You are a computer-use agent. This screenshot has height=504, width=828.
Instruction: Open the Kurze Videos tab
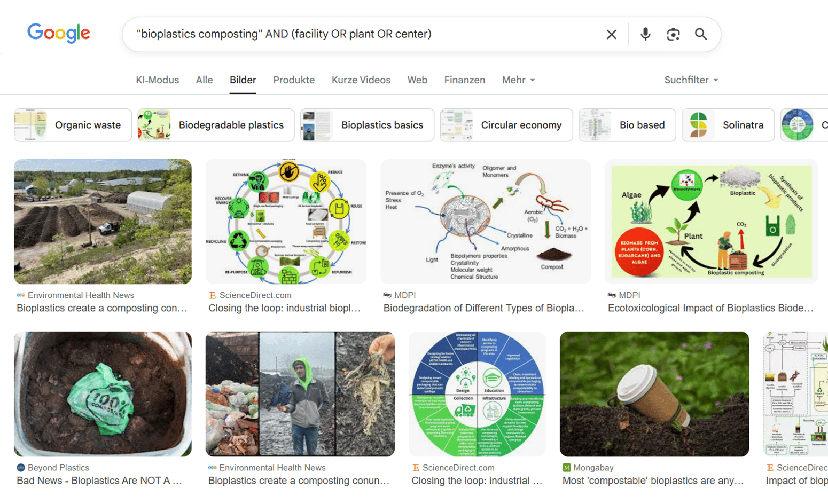click(361, 80)
